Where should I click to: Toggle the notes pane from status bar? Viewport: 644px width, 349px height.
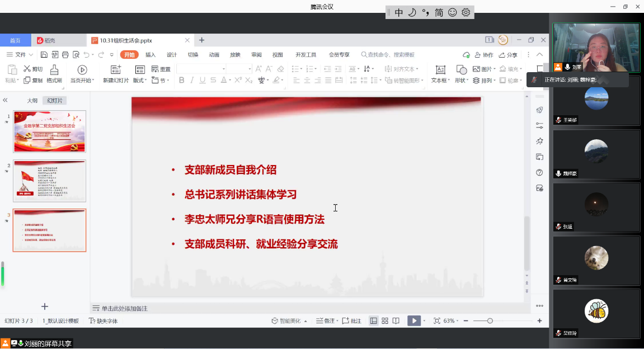(x=325, y=321)
